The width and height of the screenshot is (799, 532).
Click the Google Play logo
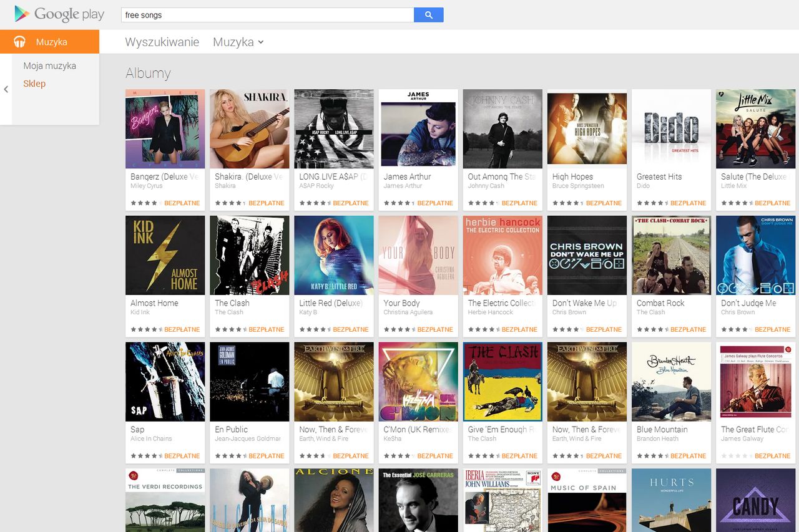tap(59, 14)
